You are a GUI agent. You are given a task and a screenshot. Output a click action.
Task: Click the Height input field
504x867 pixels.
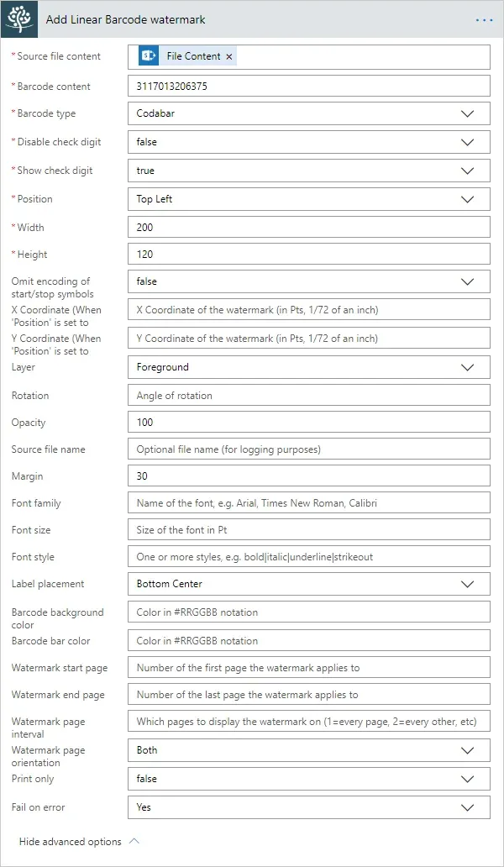pyautogui.click(x=309, y=255)
